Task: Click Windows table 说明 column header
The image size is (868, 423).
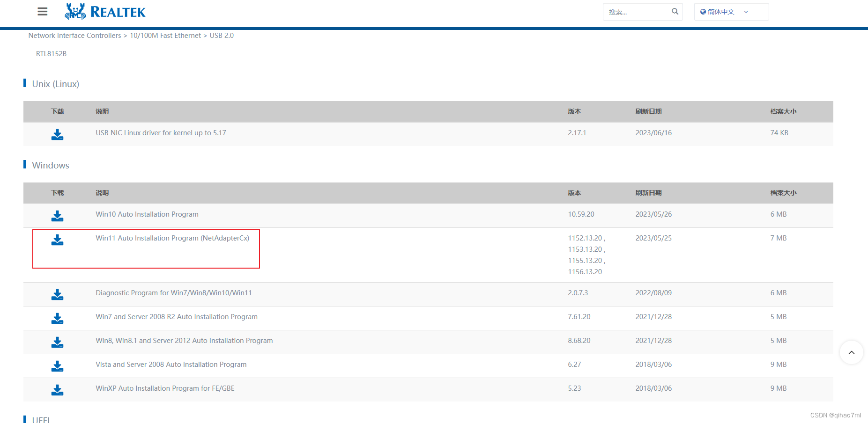Action: point(102,193)
